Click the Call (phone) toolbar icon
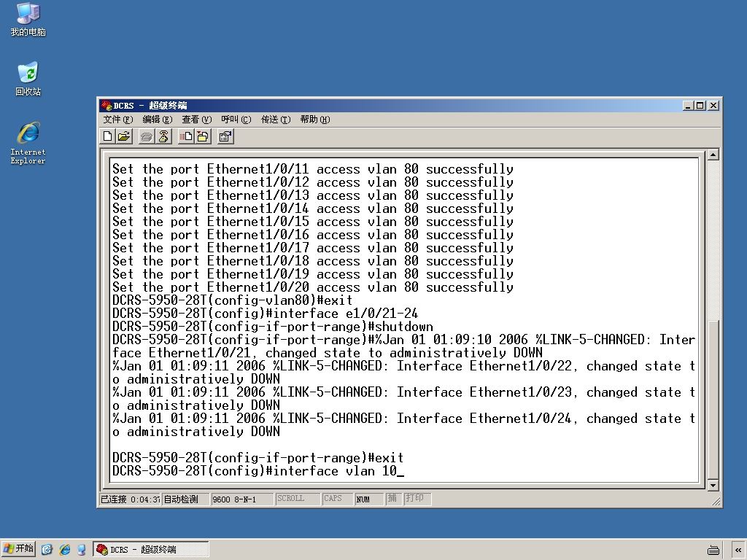 [146, 136]
